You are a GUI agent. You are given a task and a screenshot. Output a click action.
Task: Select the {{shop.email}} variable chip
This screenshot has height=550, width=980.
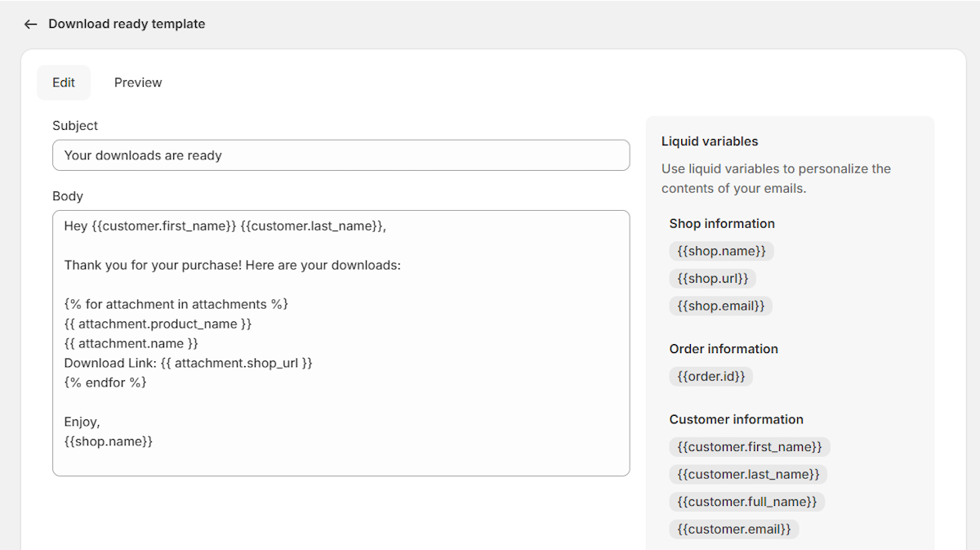click(x=720, y=306)
